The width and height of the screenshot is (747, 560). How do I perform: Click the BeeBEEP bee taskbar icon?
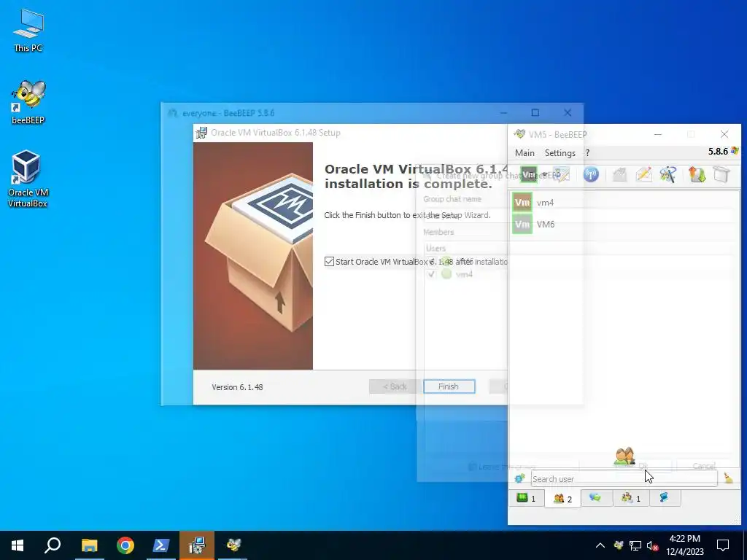[x=233, y=545]
